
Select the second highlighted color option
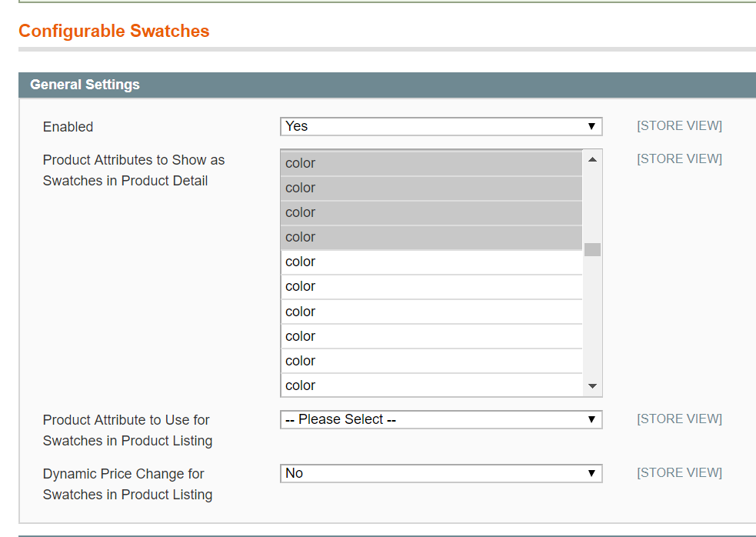tap(431, 188)
